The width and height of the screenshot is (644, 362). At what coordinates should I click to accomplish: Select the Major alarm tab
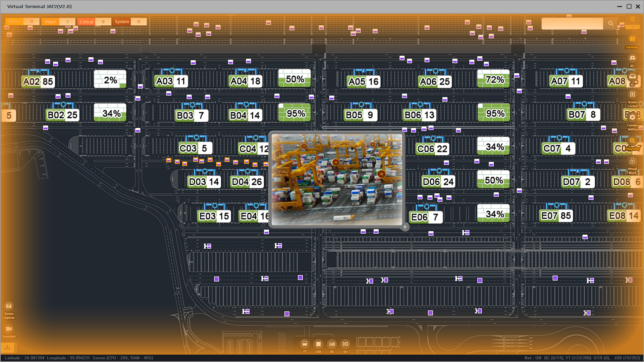[x=51, y=22]
